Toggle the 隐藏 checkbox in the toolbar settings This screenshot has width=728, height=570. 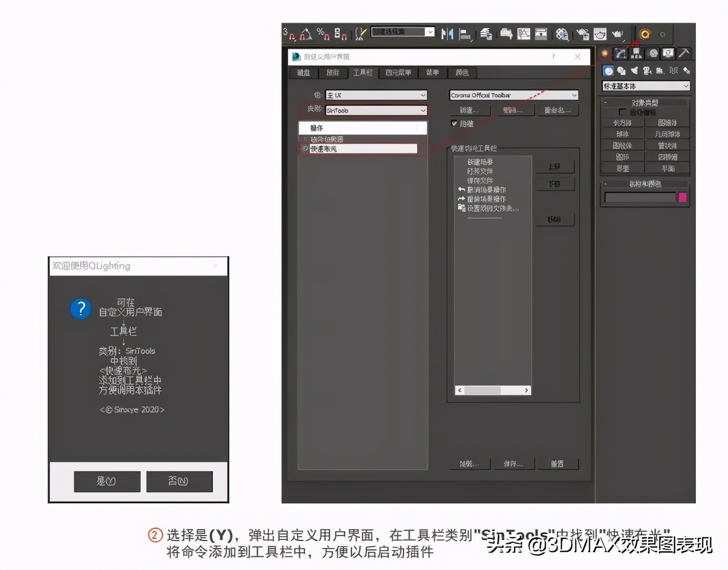click(454, 123)
